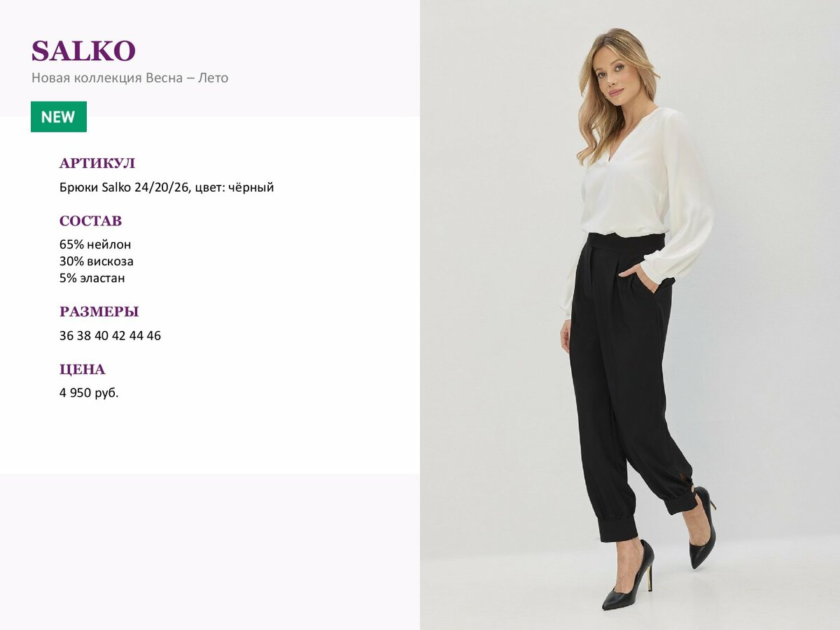Image resolution: width=840 pixels, height=630 pixels.
Task: Select the 5% эластан line
Action: [x=92, y=278]
